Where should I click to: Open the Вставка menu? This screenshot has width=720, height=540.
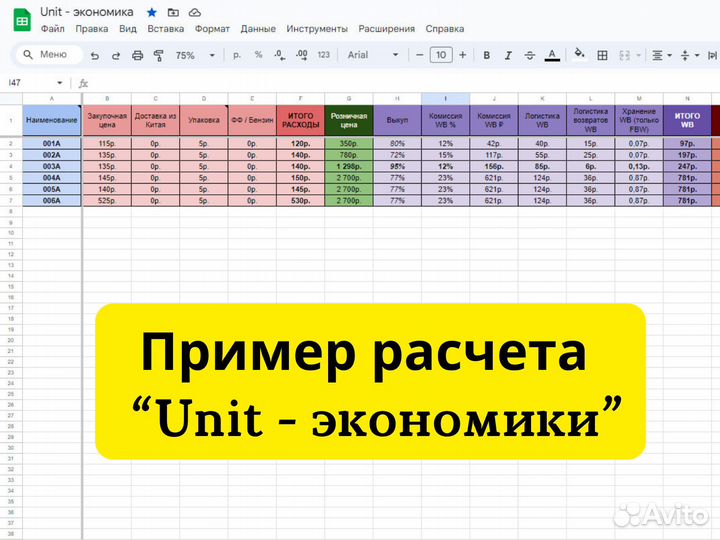166,28
